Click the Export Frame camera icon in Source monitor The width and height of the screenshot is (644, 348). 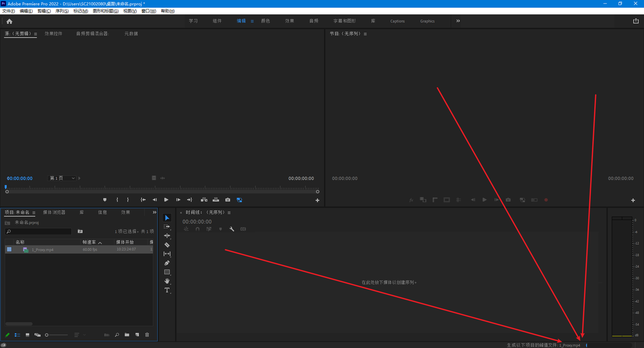228,200
